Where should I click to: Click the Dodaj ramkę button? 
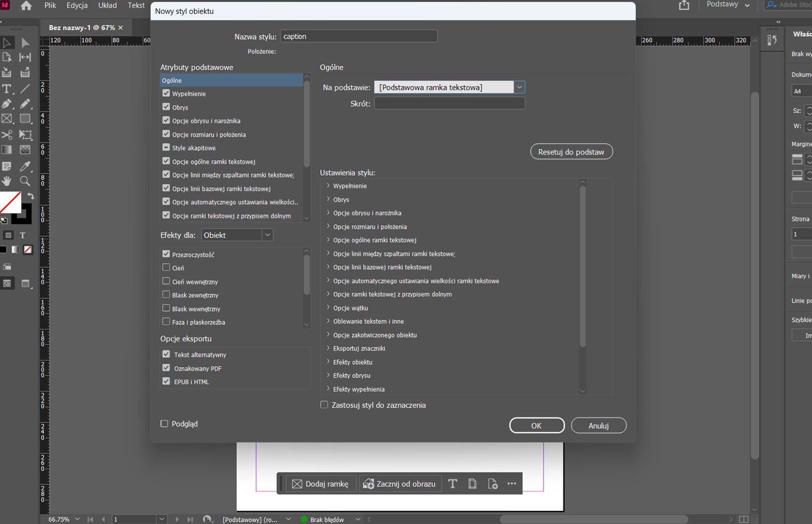click(321, 484)
